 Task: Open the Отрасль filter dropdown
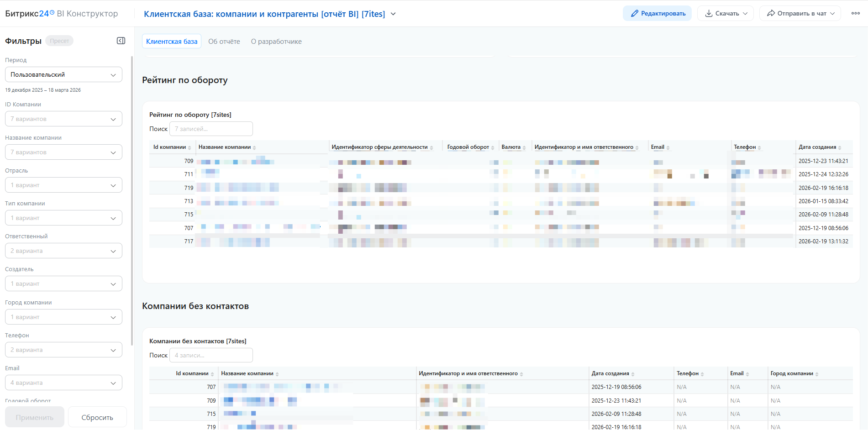pos(63,185)
